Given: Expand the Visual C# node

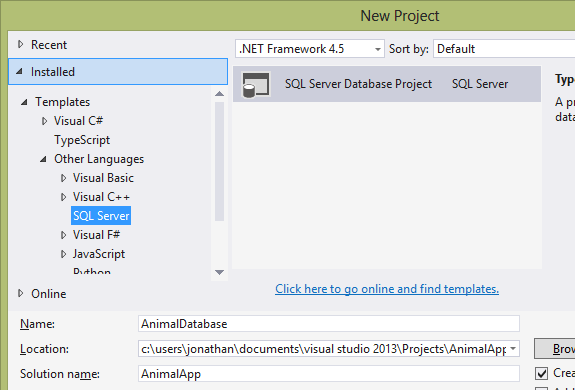Looking at the screenshot, I should tap(44, 121).
